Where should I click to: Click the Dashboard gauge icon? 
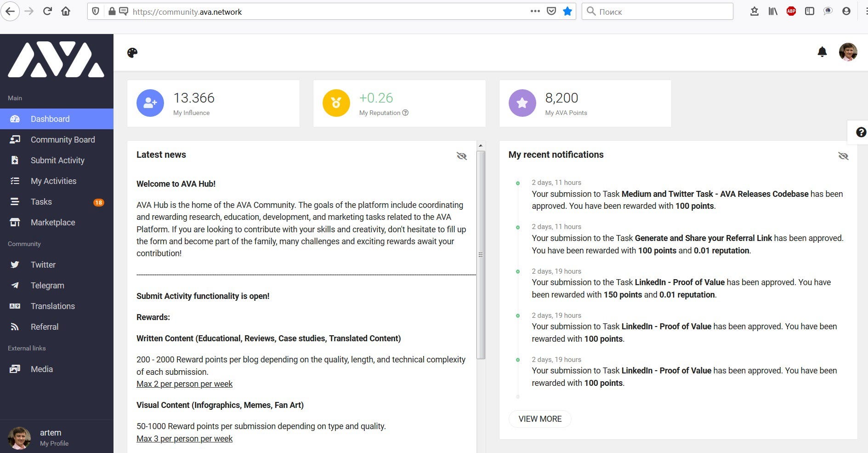click(15, 119)
